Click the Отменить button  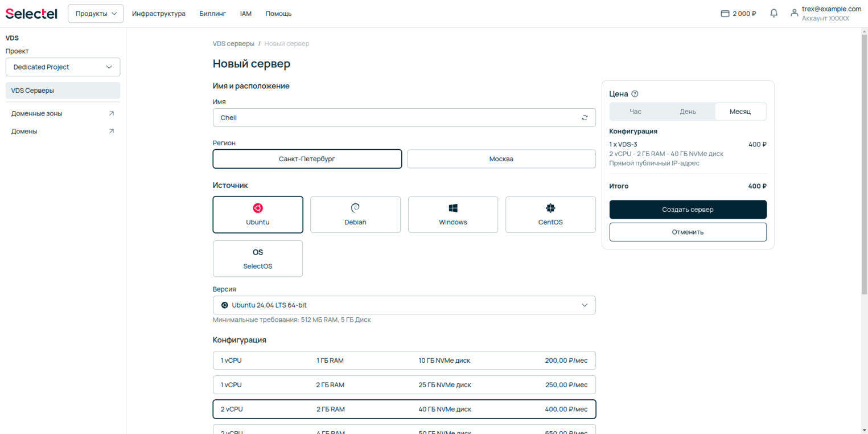tap(688, 232)
